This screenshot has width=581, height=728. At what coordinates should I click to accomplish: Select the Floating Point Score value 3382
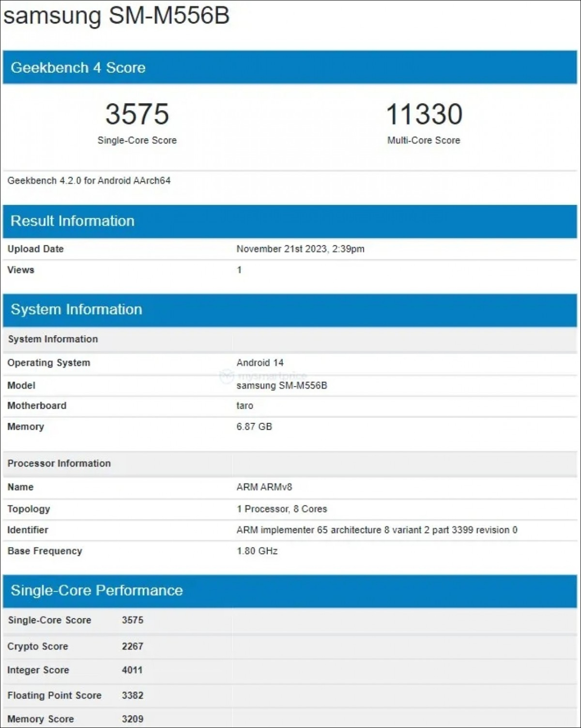pos(133,696)
